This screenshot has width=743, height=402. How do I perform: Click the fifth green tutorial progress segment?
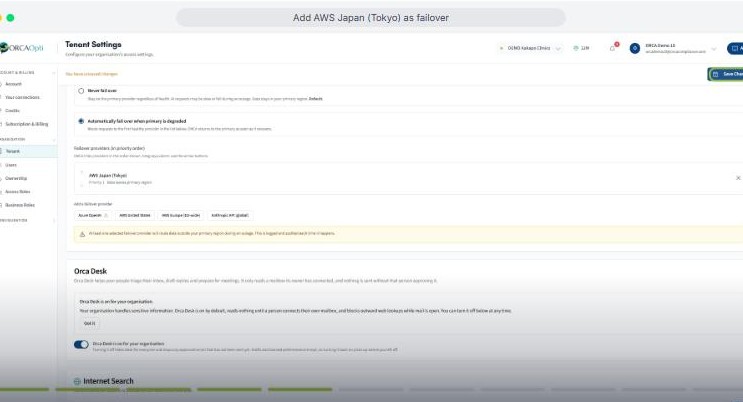[x=300, y=390]
